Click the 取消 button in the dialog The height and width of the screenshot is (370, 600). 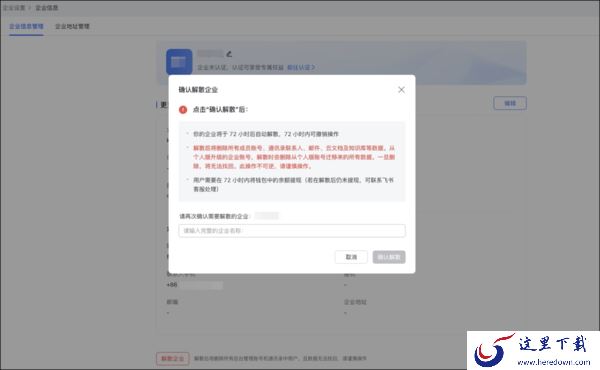pos(351,257)
